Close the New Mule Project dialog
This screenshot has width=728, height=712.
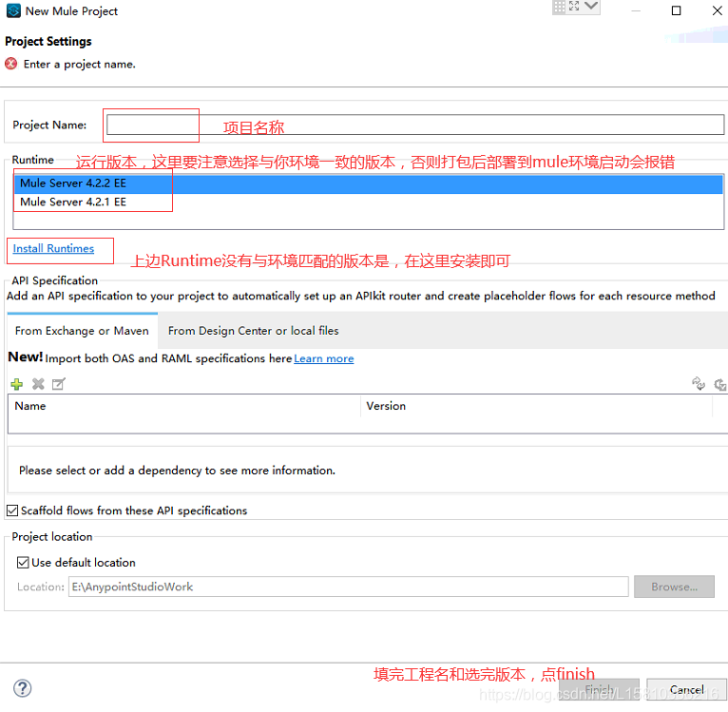click(718, 10)
